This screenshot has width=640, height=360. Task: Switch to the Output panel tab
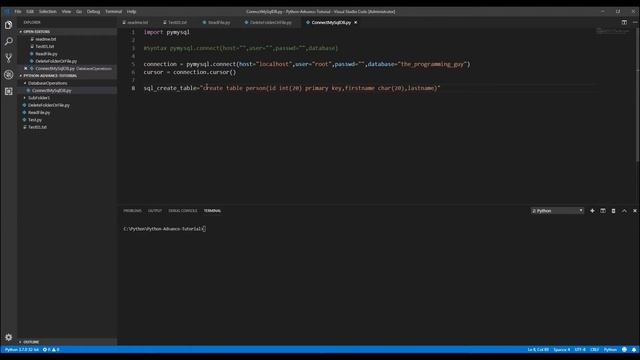(155, 211)
